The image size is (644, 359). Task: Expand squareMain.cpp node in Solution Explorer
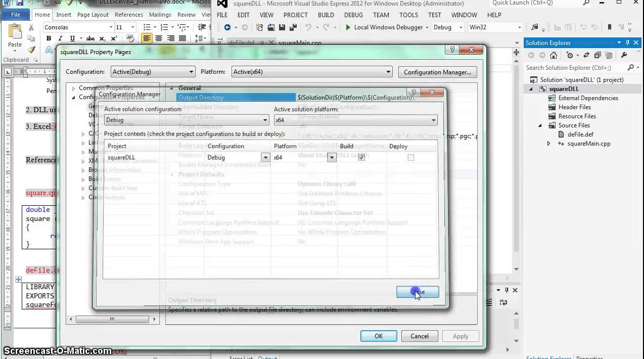pyautogui.click(x=549, y=144)
